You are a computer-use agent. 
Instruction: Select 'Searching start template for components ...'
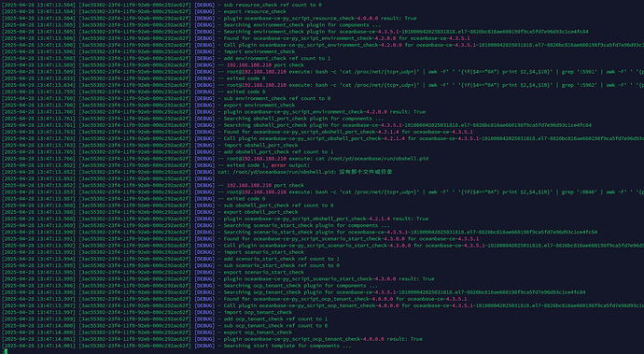point(285,346)
